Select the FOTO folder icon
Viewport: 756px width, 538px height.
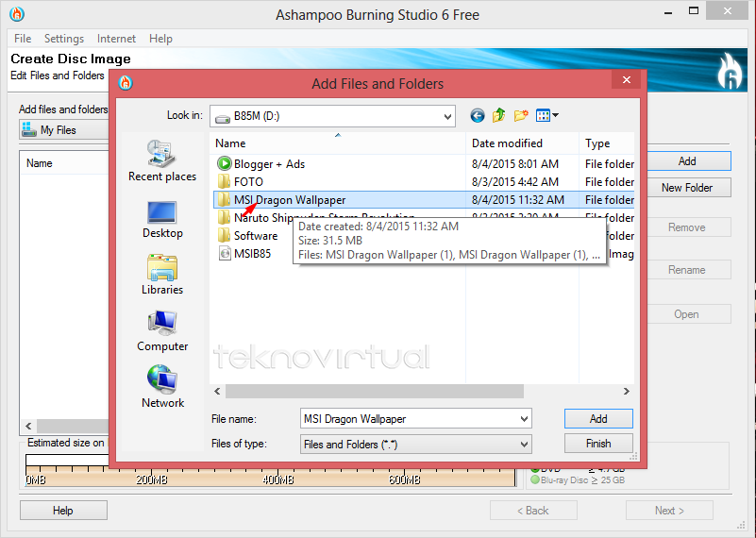(x=224, y=182)
